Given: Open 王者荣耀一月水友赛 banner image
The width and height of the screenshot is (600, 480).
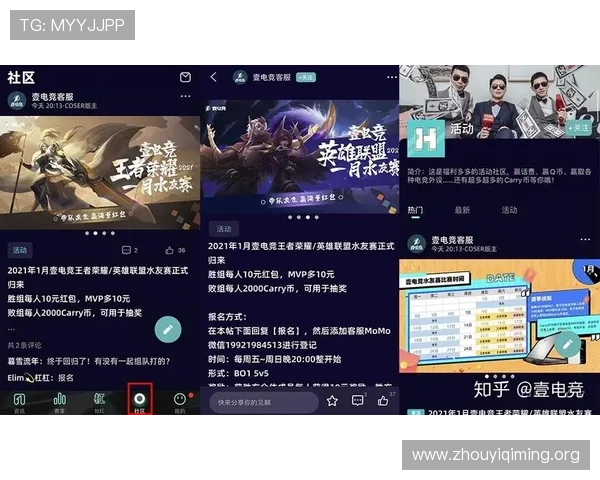Looking at the screenshot, I should click(100, 173).
